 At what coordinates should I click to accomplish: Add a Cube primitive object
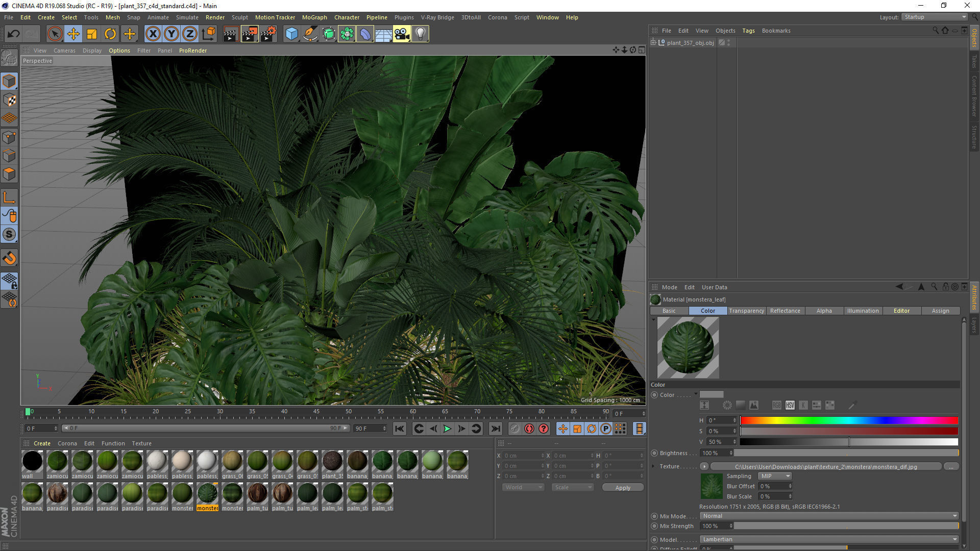click(291, 34)
